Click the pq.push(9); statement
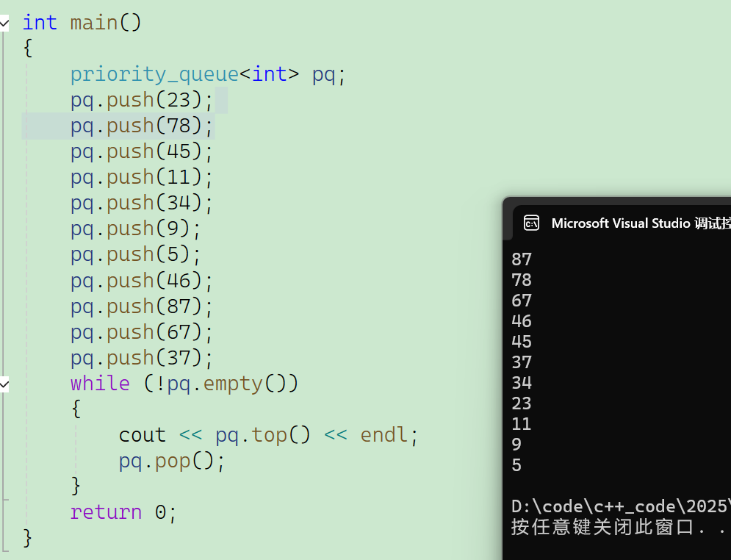Image resolution: width=731 pixels, height=560 pixels. click(136, 229)
